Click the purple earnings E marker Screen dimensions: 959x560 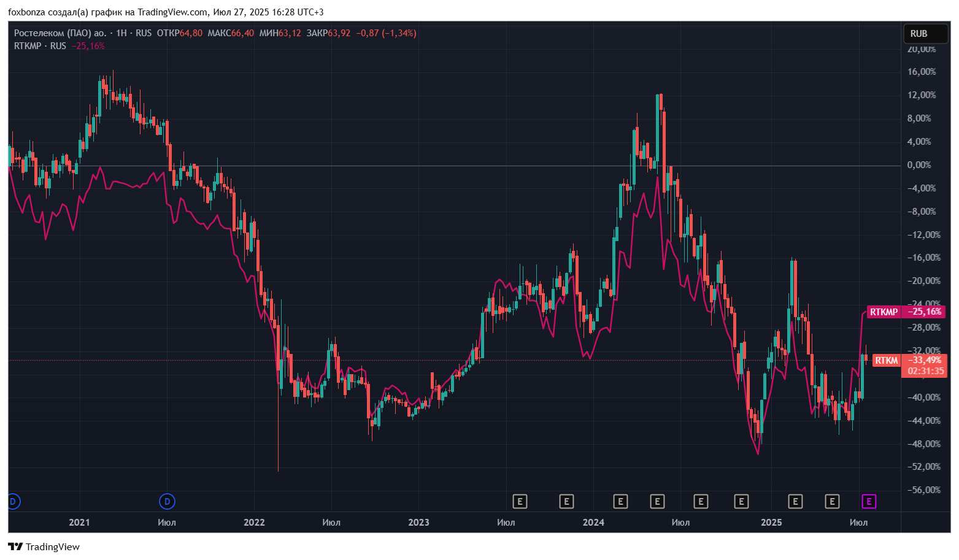pyautogui.click(x=869, y=502)
